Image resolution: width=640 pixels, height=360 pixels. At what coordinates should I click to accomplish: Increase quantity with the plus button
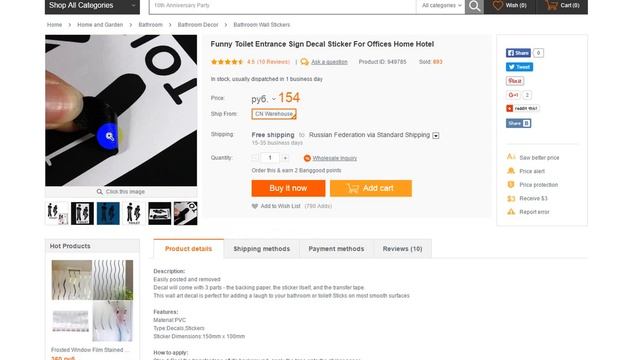pos(285,158)
